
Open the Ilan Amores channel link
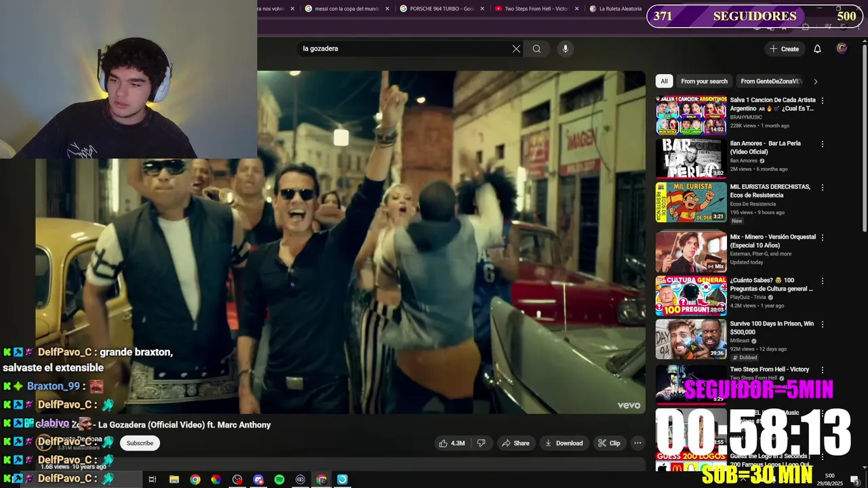[x=743, y=161]
